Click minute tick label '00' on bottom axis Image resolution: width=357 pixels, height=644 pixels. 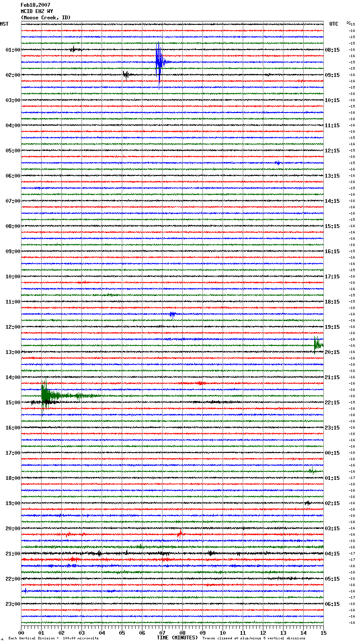(x=21, y=633)
